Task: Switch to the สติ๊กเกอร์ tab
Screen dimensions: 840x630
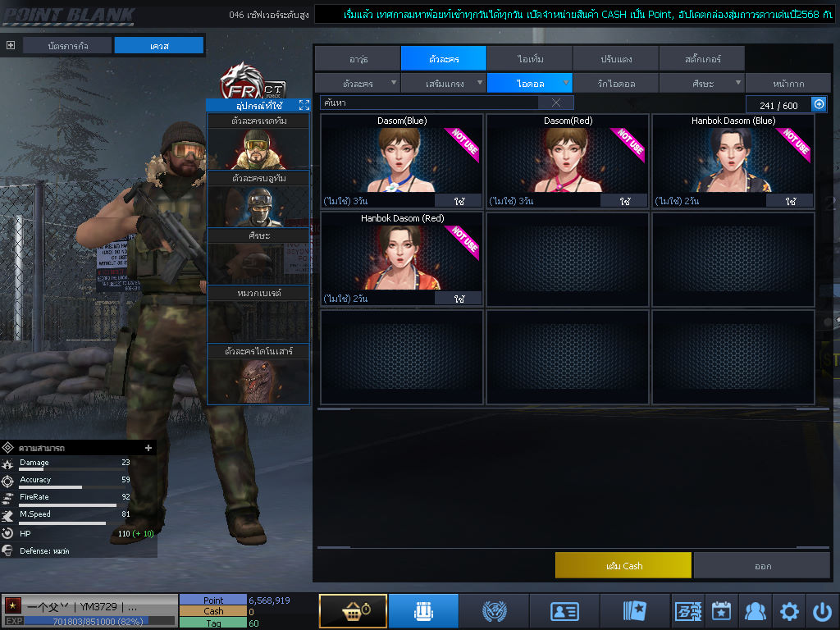Action: 701,59
